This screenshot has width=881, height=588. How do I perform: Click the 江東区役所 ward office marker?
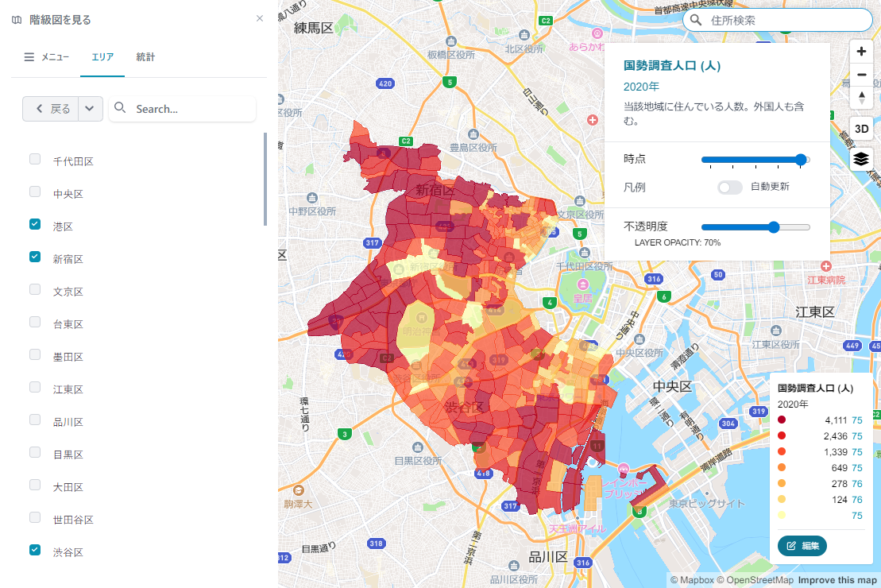click(776, 331)
